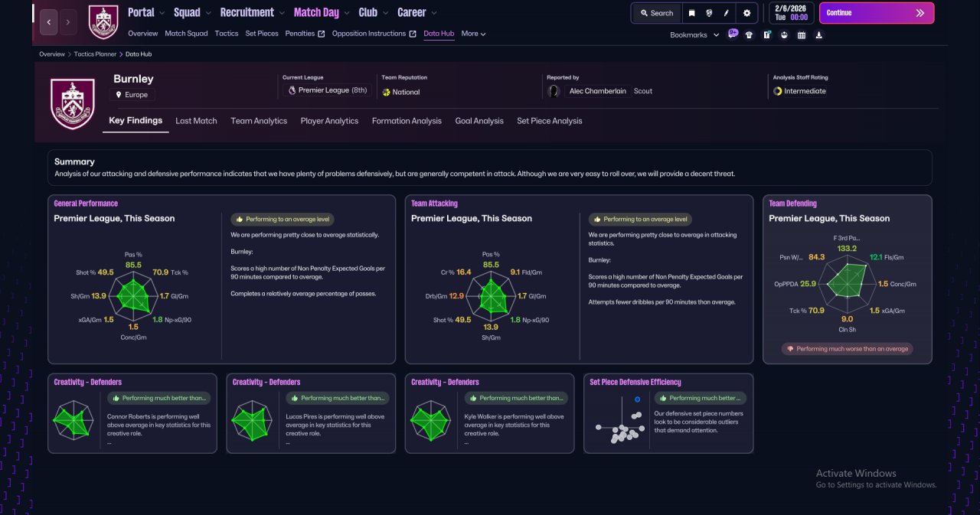Click the team group shortcut icon

784,34
